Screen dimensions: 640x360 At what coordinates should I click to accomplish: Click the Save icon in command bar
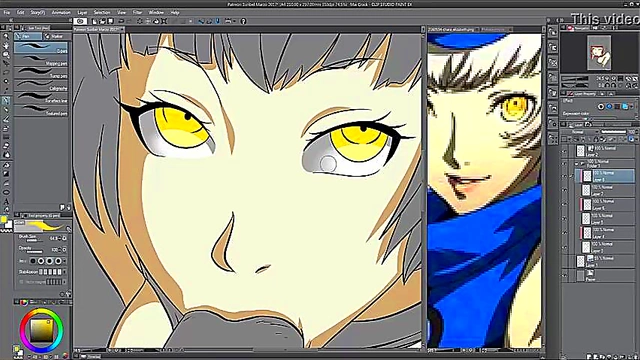(x=110, y=21)
